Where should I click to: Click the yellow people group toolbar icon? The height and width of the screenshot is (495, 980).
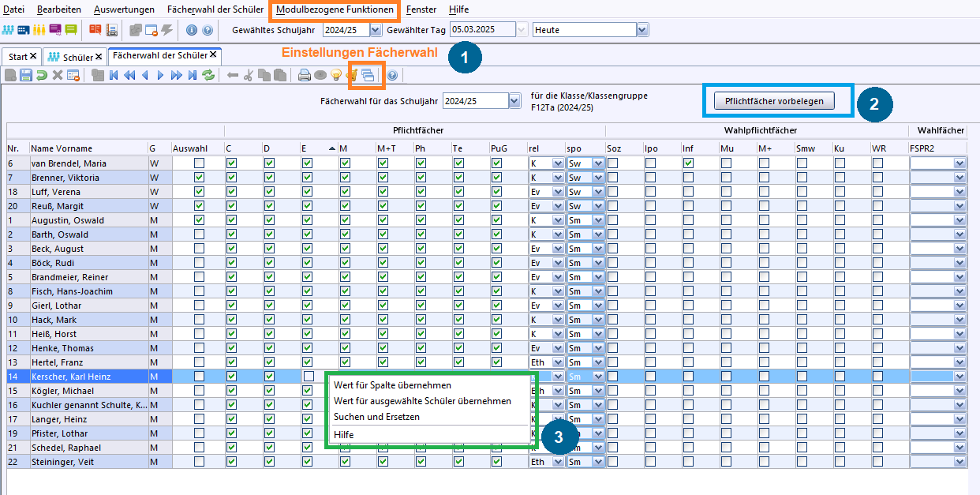point(39,30)
